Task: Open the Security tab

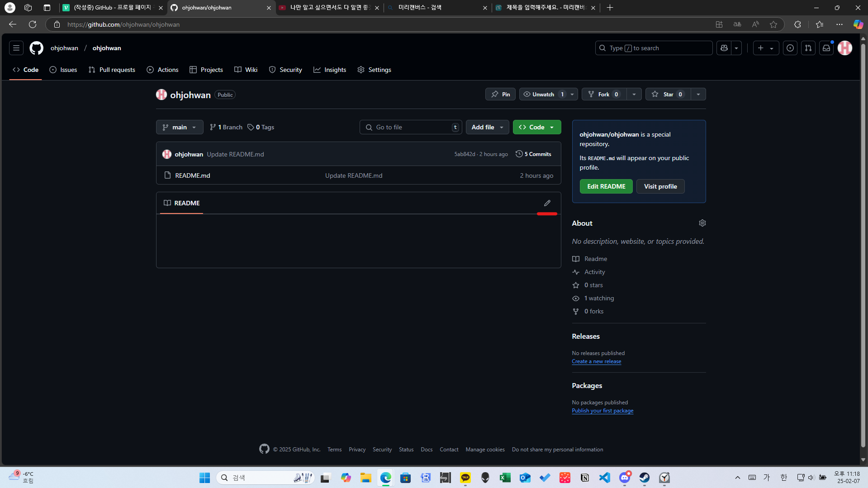Action: click(285, 70)
